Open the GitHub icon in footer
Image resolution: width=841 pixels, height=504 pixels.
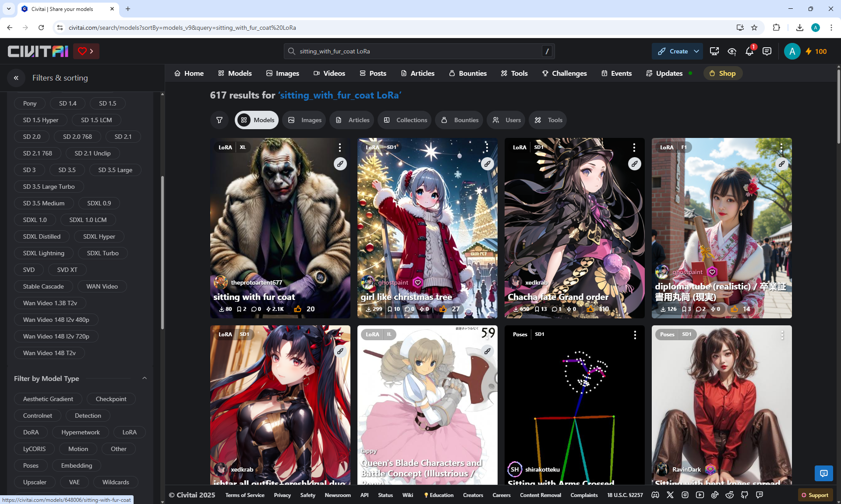click(x=745, y=495)
